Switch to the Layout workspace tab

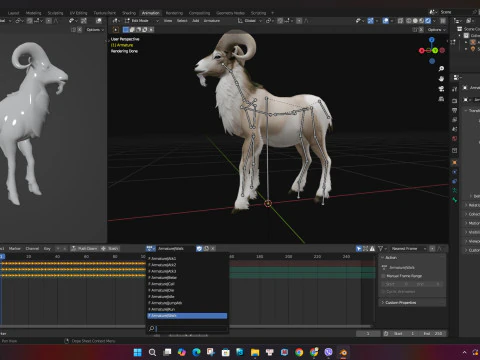tap(13, 13)
